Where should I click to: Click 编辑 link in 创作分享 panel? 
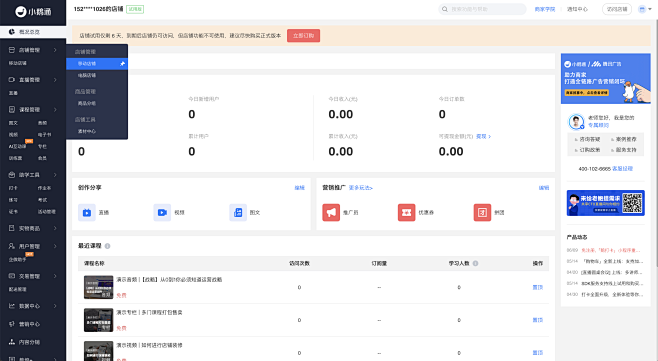300,188
